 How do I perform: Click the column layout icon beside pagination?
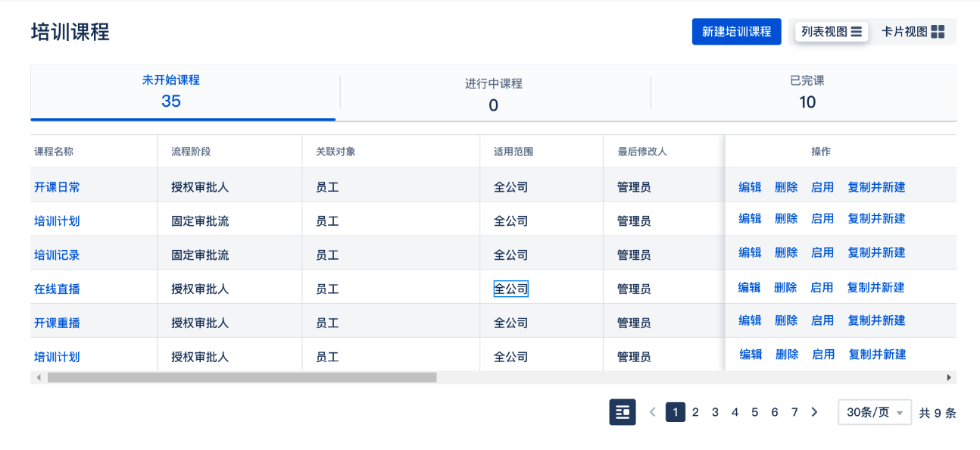(623, 412)
